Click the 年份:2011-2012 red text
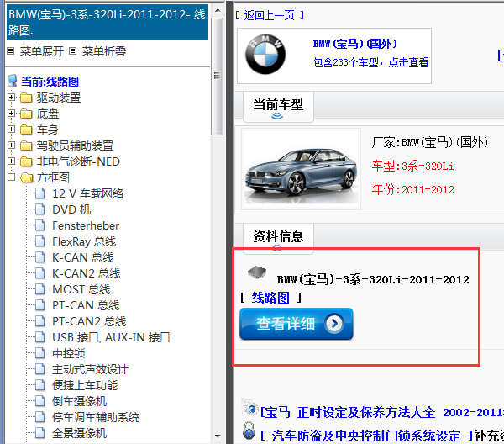 pos(412,189)
